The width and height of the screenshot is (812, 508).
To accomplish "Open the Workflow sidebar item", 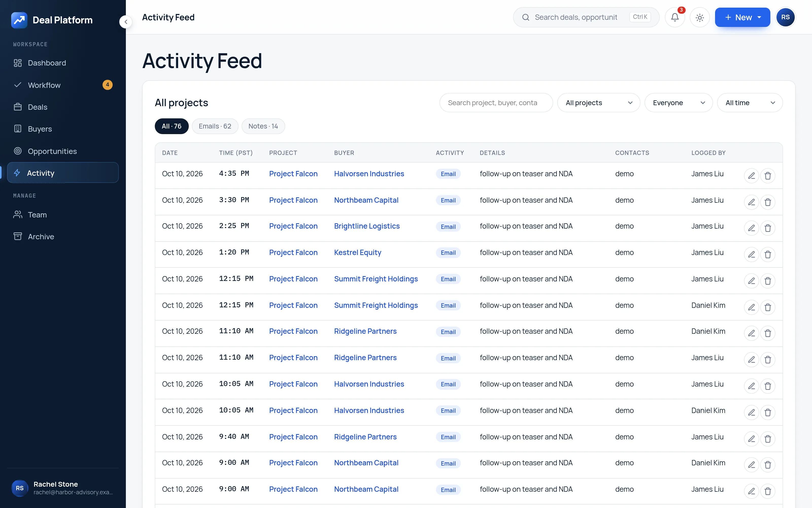I will pyautogui.click(x=63, y=85).
